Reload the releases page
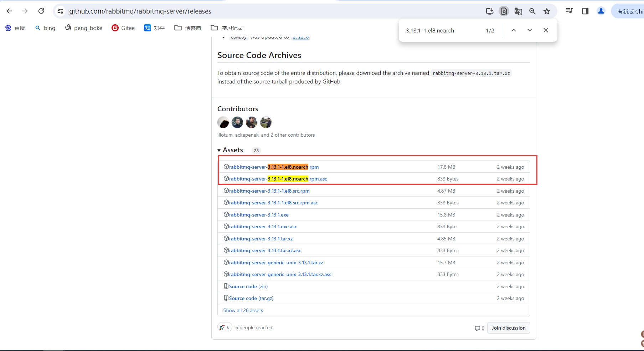644x351 pixels. tap(41, 11)
